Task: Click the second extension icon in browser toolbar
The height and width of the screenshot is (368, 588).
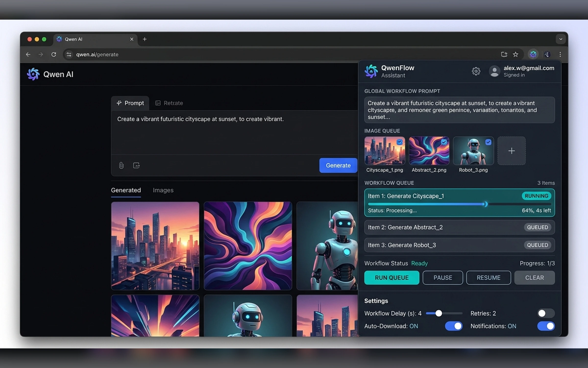Action: 547,54
